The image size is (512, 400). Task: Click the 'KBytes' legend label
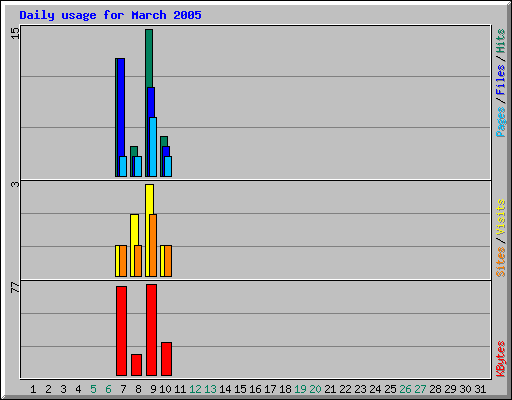tap(500, 359)
